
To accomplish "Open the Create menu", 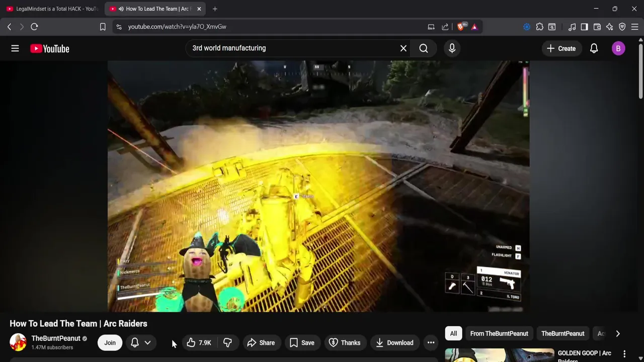I will (561, 48).
